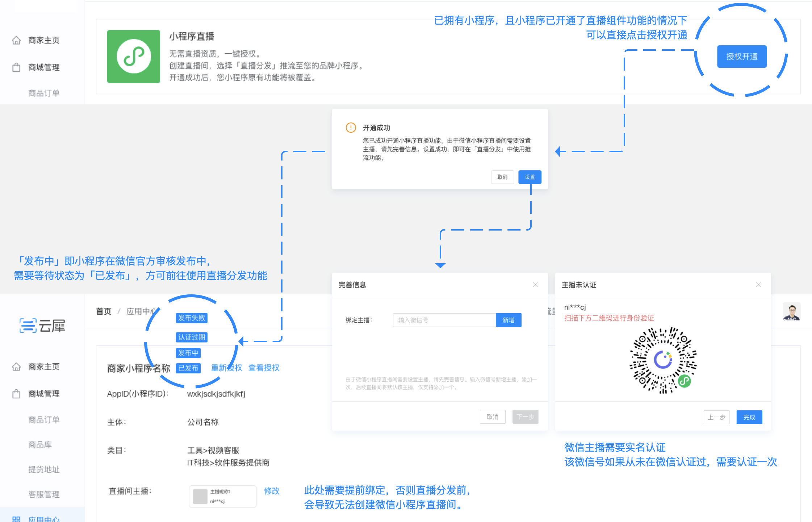Click the shopping bag icon beside top 商城管理
The width and height of the screenshot is (812, 522).
click(x=16, y=67)
